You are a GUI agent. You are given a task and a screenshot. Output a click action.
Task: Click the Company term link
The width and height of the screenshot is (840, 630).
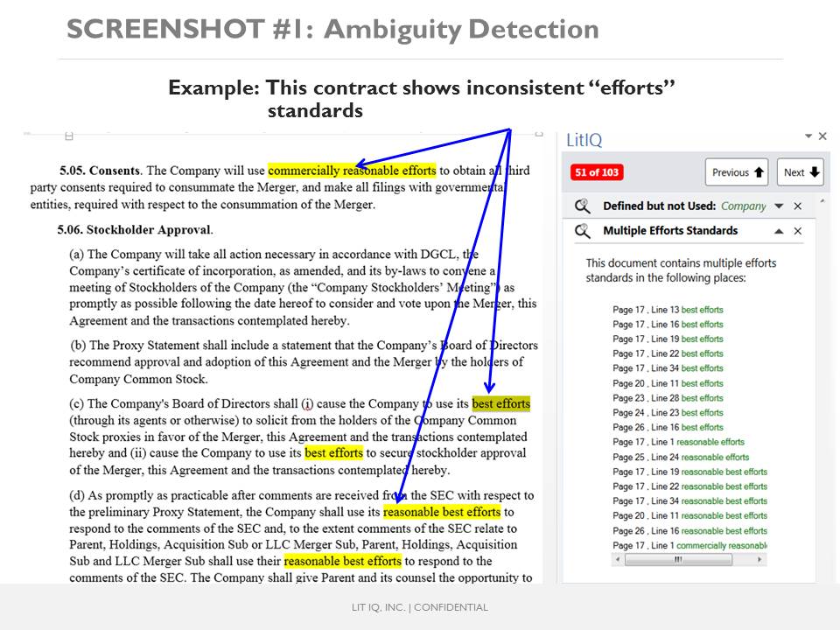click(743, 206)
